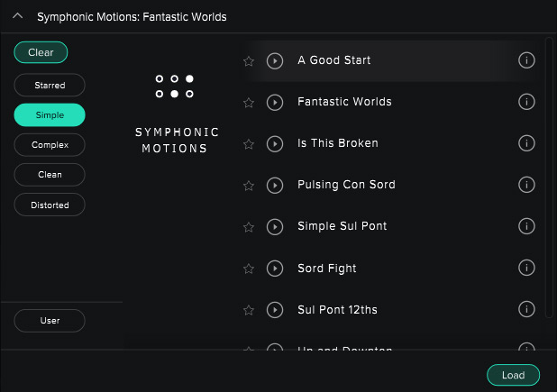Play the Sord Fight preset preview
The image size is (557, 392).
(276, 269)
